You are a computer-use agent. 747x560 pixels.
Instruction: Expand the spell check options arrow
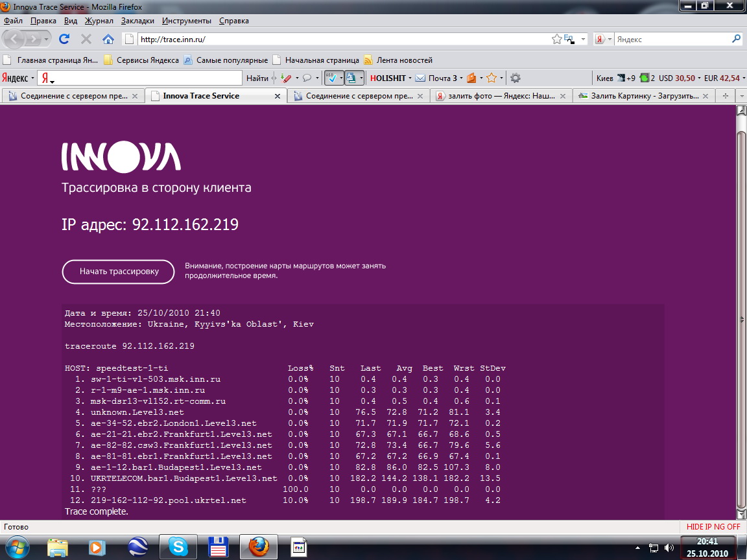(341, 78)
